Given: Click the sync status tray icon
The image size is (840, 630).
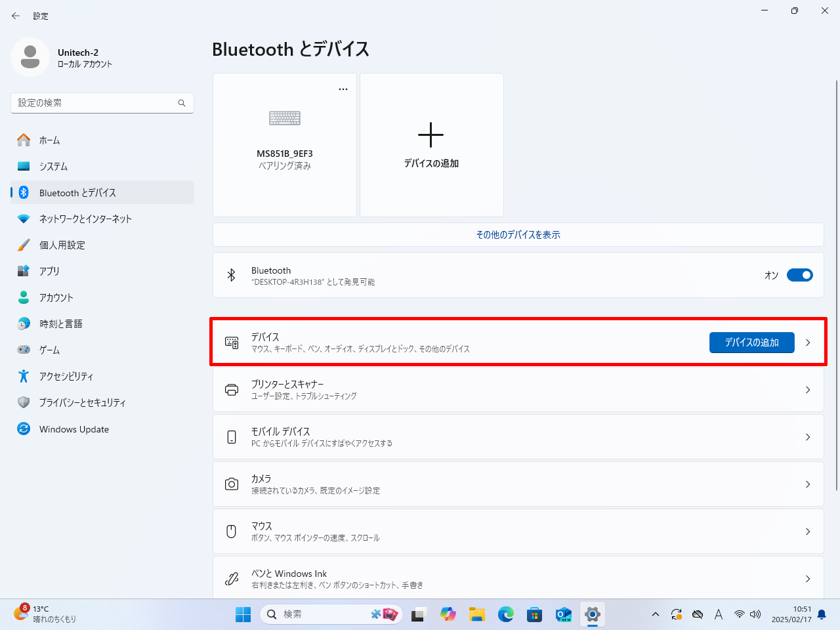Looking at the screenshot, I should pyautogui.click(x=677, y=614).
